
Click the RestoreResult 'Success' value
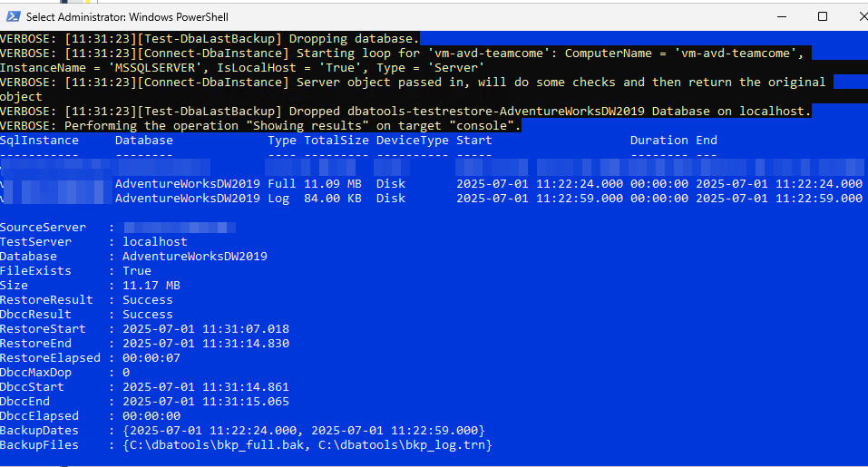click(148, 300)
